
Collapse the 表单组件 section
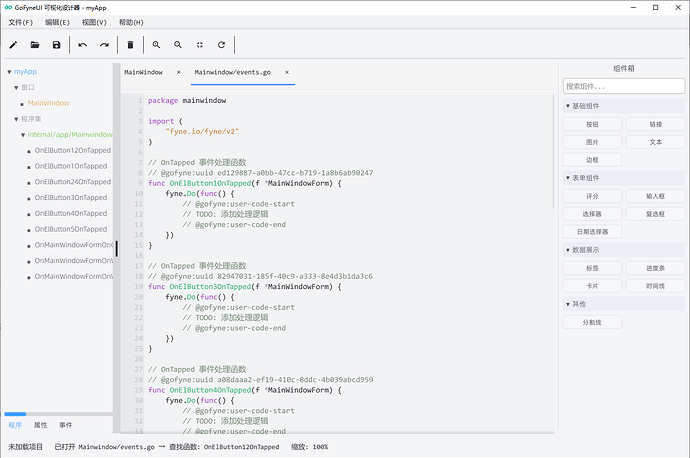coord(568,178)
